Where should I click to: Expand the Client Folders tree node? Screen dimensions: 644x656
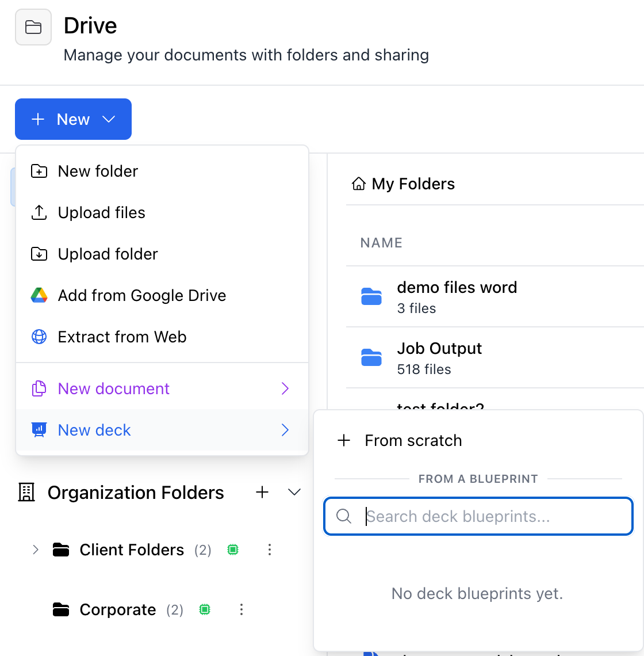(36, 550)
